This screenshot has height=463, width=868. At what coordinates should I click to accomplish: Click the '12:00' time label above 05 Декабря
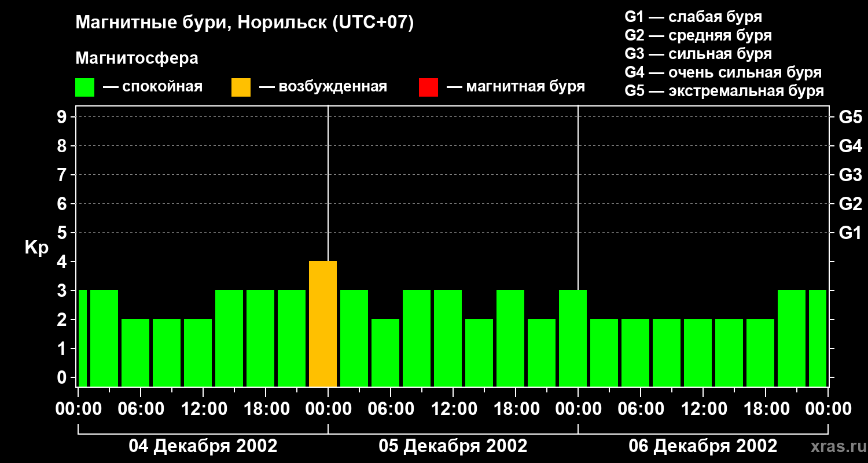coord(453,409)
